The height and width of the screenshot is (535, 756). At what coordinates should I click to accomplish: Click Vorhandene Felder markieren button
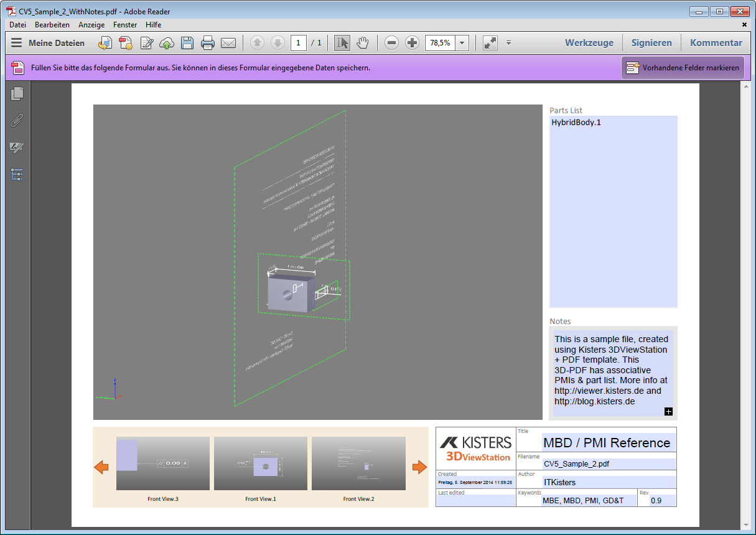[x=683, y=68]
